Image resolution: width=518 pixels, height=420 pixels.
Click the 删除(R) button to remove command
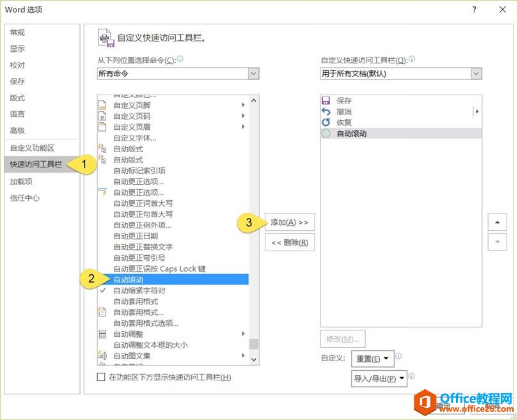tap(289, 242)
